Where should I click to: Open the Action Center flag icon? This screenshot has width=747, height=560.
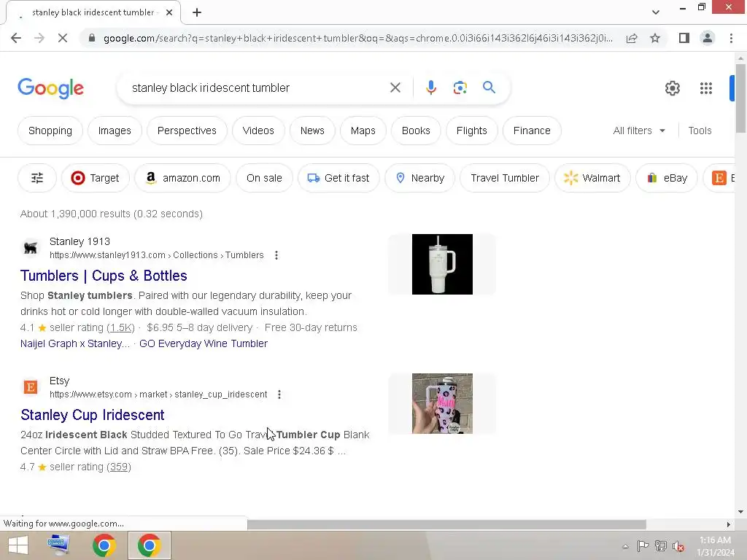point(643,546)
